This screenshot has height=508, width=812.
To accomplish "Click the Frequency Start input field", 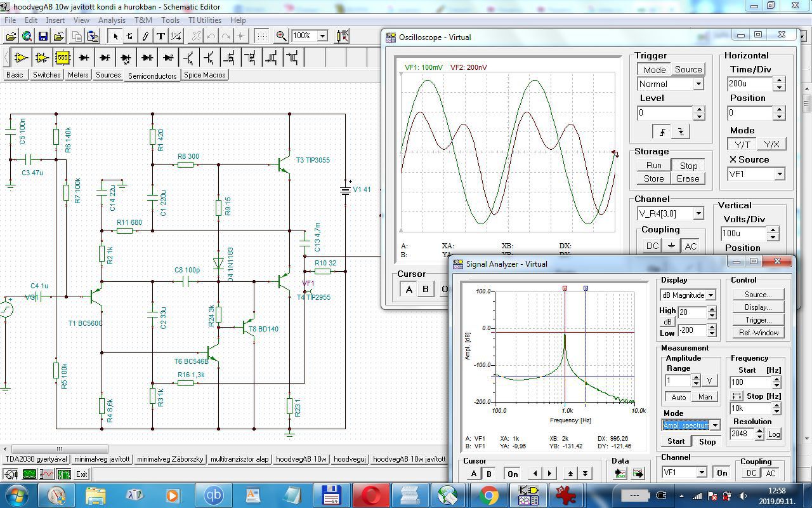I will [750, 382].
